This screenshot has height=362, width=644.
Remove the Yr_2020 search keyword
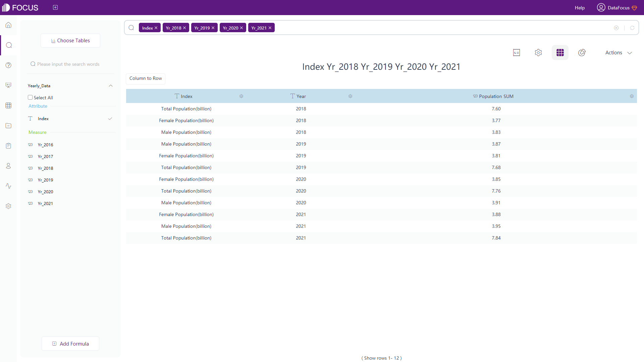(241, 28)
